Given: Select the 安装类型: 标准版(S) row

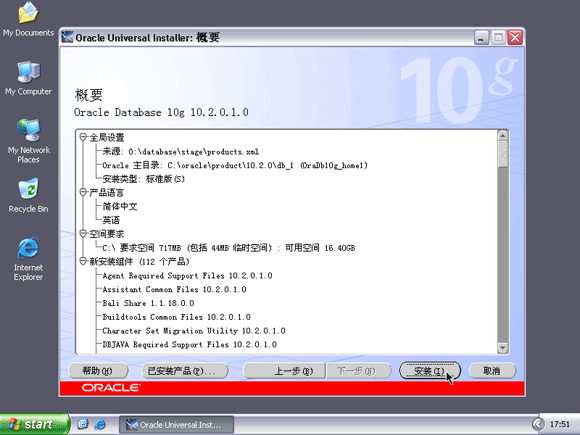Looking at the screenshot, I should click(x=144, y=179).
